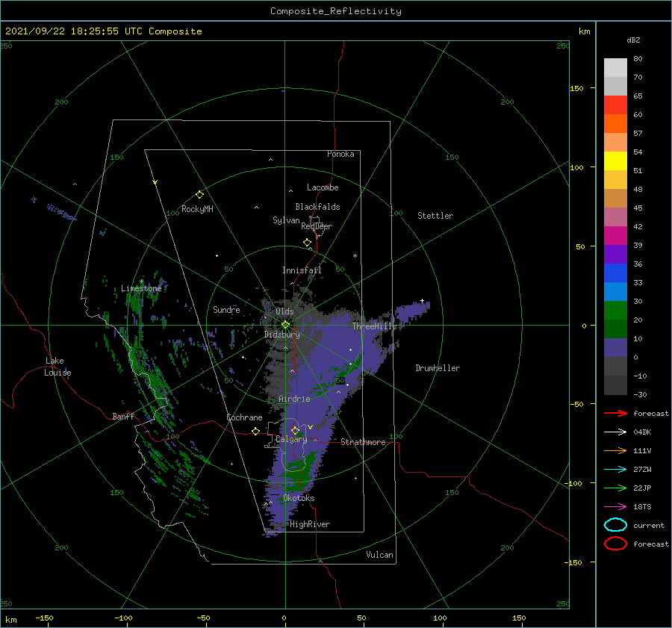Select the cyan 27ZW arrow icon
The image size is (672, 628).
(615, 470)
